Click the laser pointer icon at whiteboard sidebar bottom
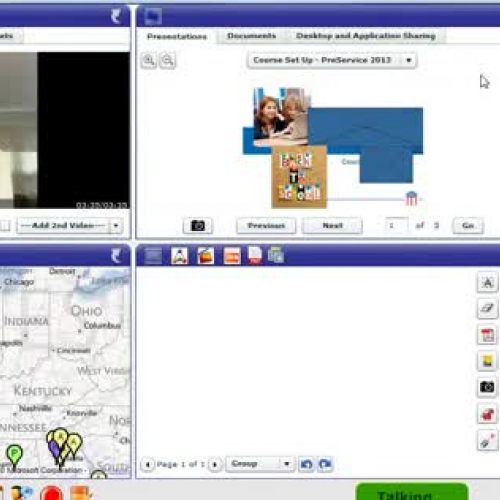 [x=488, y=441]
